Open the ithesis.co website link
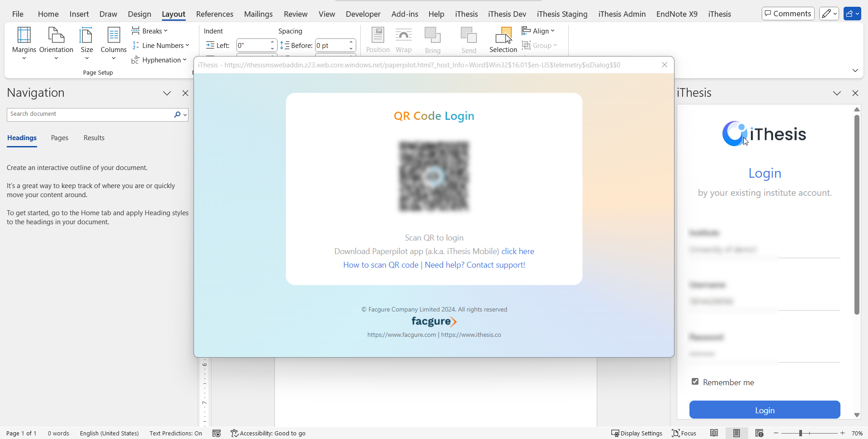Viewport: 868px width, 439px height. pyautogui.click(x=471, y=335)
